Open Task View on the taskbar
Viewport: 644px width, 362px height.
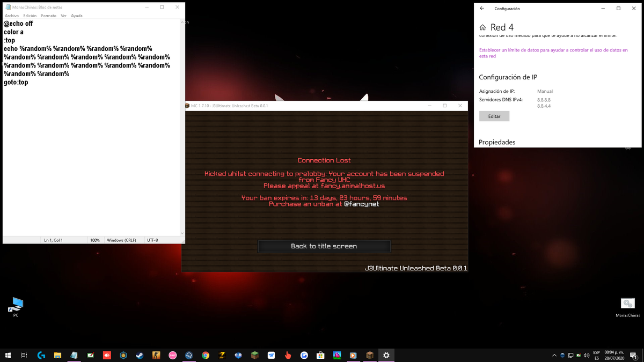[x=24, y=355]
